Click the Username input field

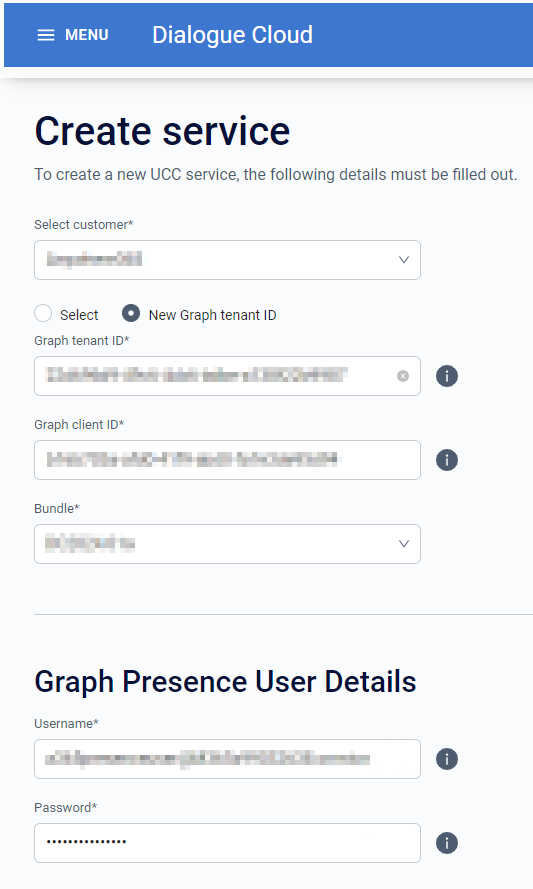coord(227,759)
